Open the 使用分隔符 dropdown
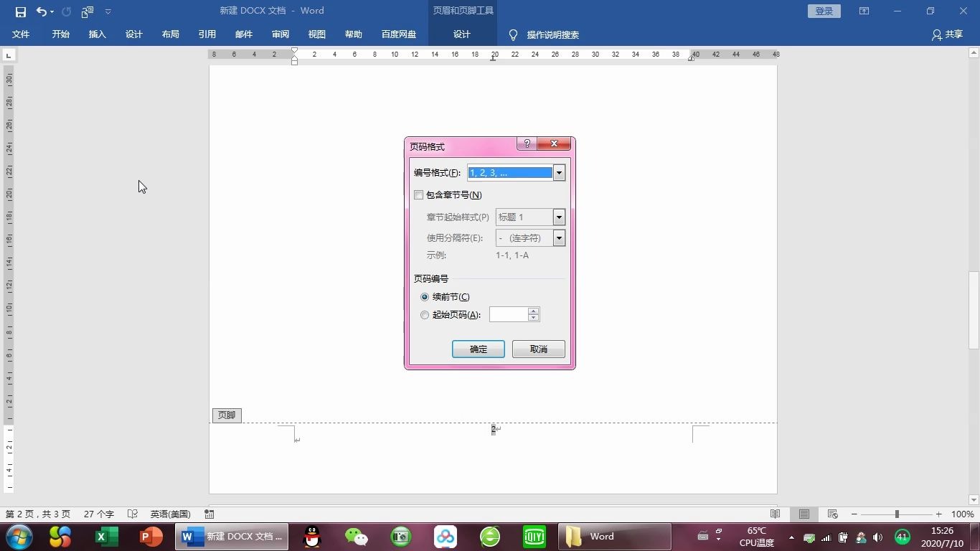The image size is (980, 551). pos(559,237)
